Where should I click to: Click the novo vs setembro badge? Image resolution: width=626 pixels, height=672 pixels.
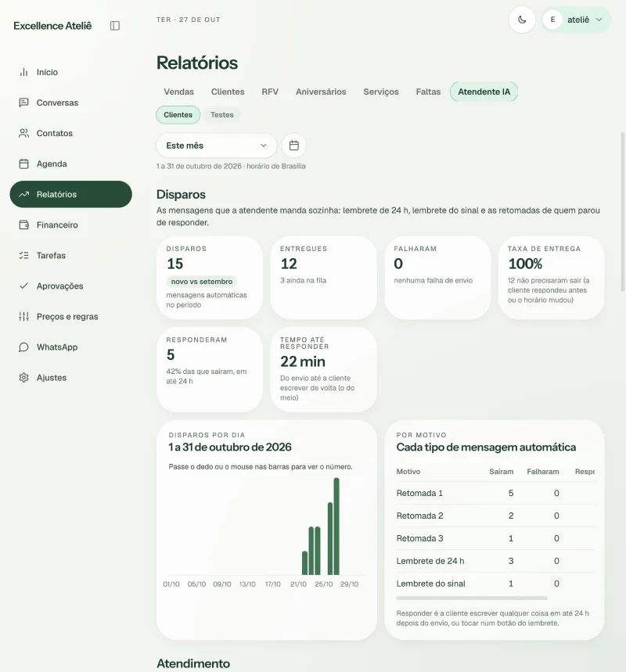point(202,282)
